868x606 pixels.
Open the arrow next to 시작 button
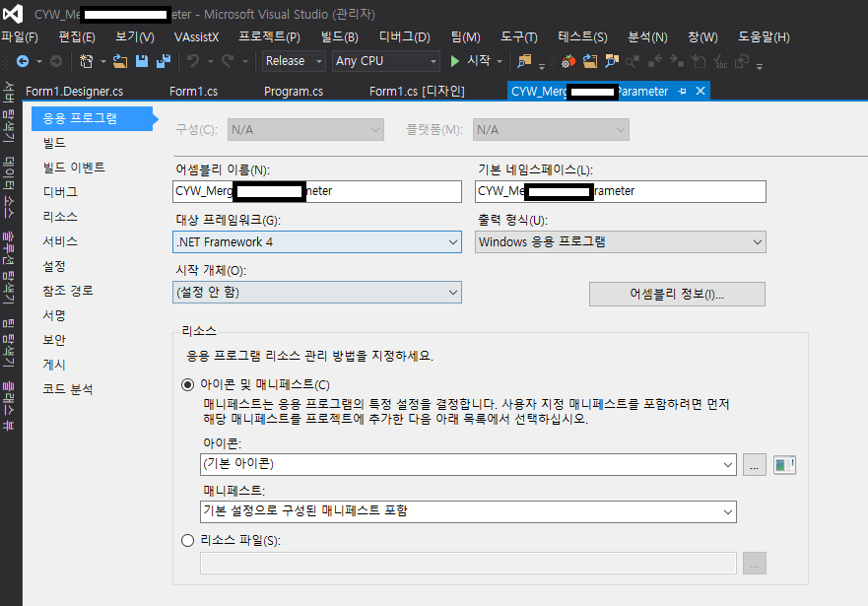click(500, 61)
